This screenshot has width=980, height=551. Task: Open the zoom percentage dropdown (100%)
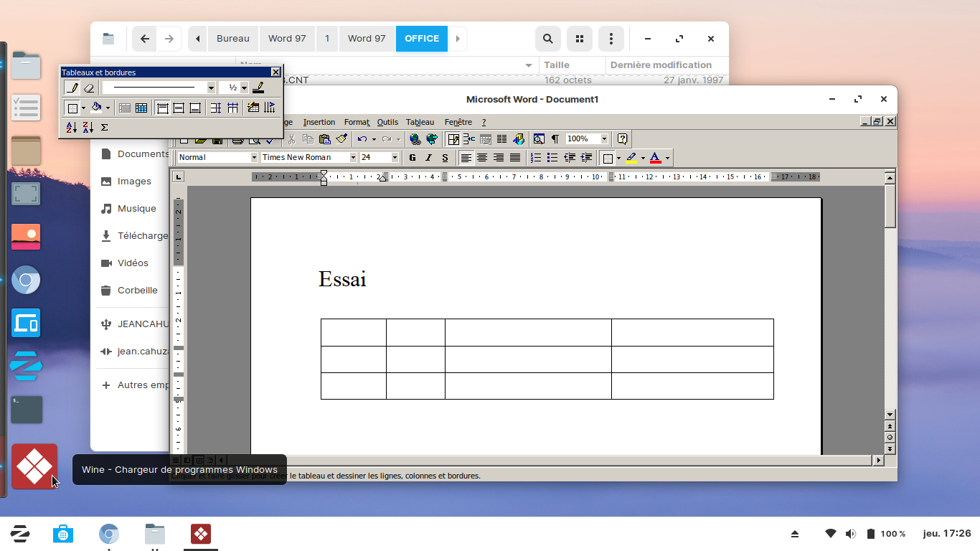click(x=604, y=139)
